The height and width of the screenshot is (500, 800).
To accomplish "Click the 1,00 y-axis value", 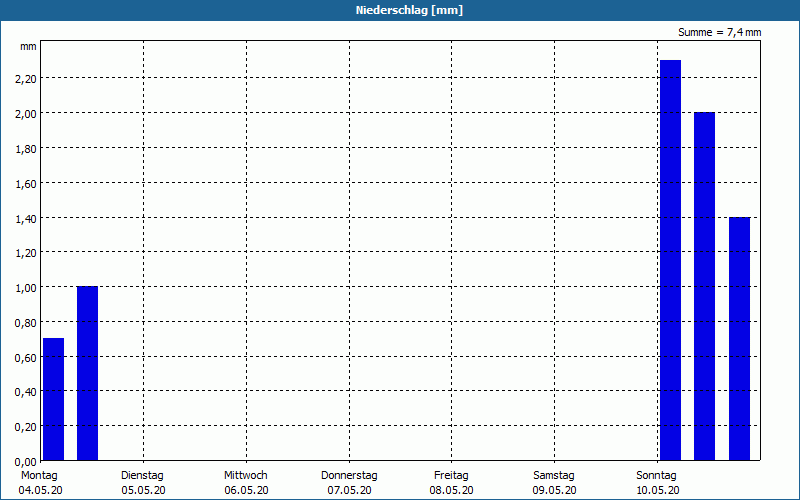I will tap(25, 288).
